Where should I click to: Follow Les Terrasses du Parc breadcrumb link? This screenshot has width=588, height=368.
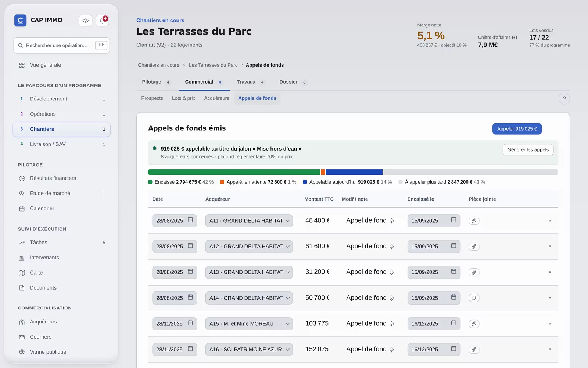tap(213, 65)
